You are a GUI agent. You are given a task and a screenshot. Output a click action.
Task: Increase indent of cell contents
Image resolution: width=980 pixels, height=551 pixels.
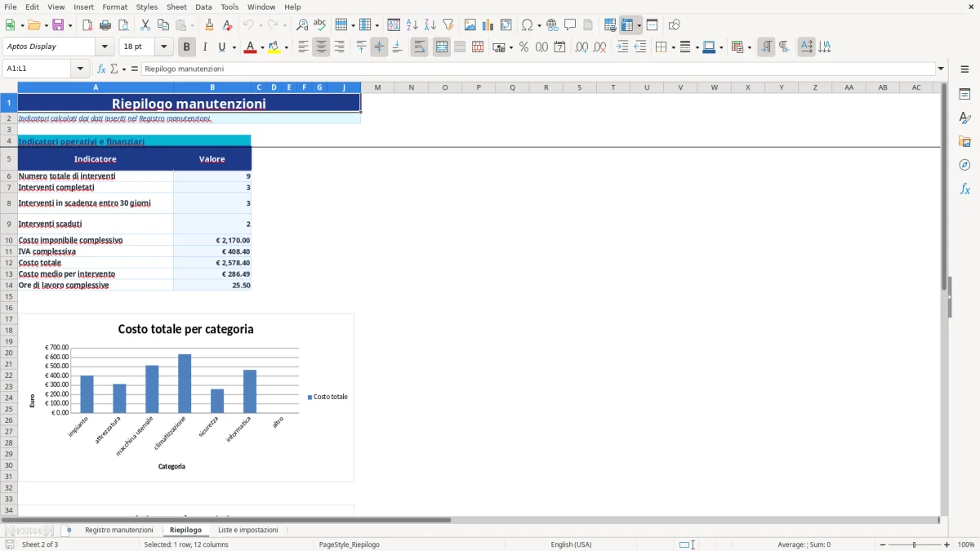(x=622, y=47)
